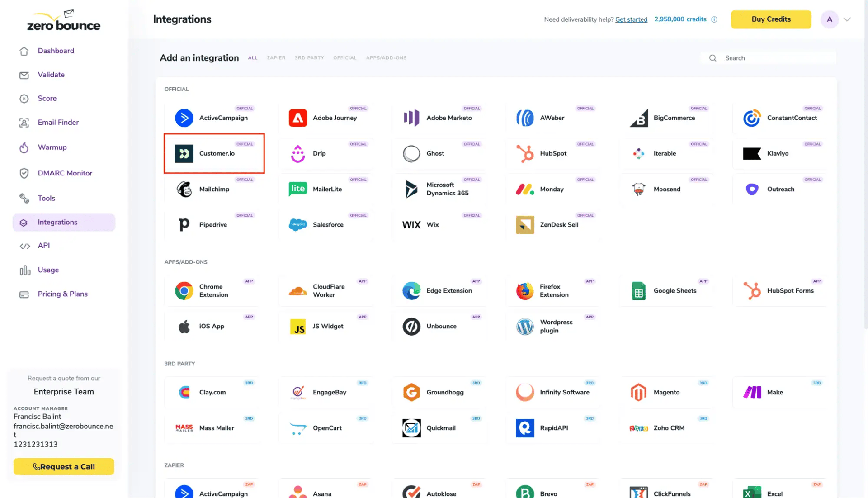Viewport: 868px width, 498px height.
Task: Open DMARC Monitor from the sidebar
Action: click(x=65, y=173)
